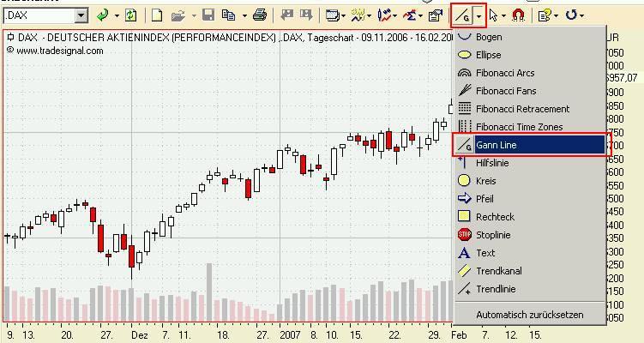The image size is (644, 343).
Task: Select the Pfeil arrow tool entry
Action: pos(529,199)
